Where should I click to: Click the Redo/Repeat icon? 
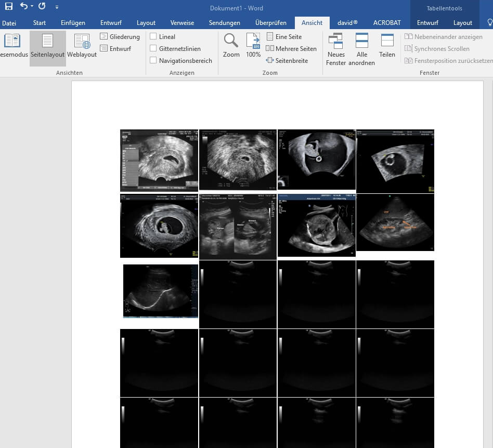(42, 6)
